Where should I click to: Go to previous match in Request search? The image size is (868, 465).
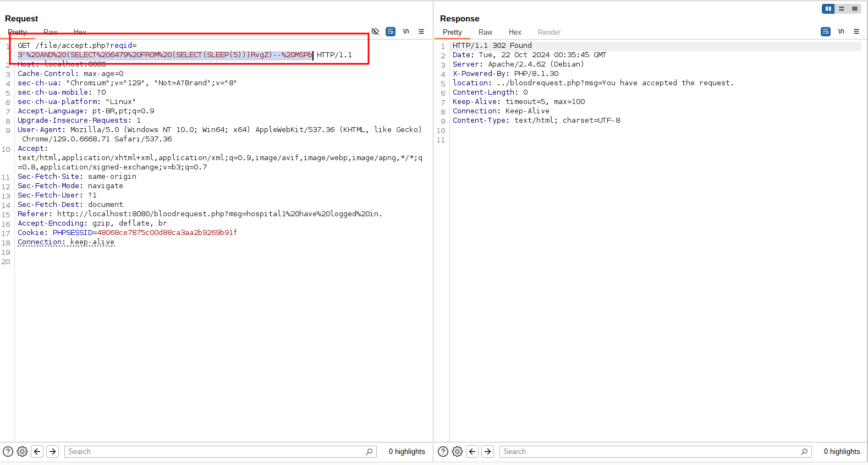37,451
